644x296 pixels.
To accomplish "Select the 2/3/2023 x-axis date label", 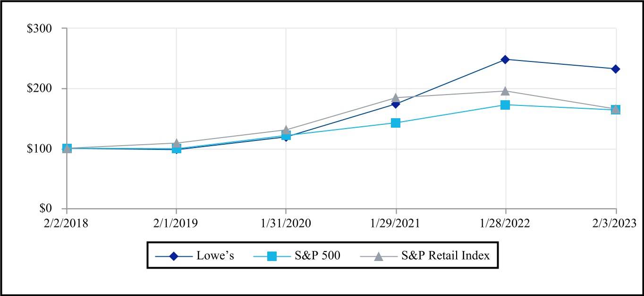I will pyautogui.click(x=615, y=223).
